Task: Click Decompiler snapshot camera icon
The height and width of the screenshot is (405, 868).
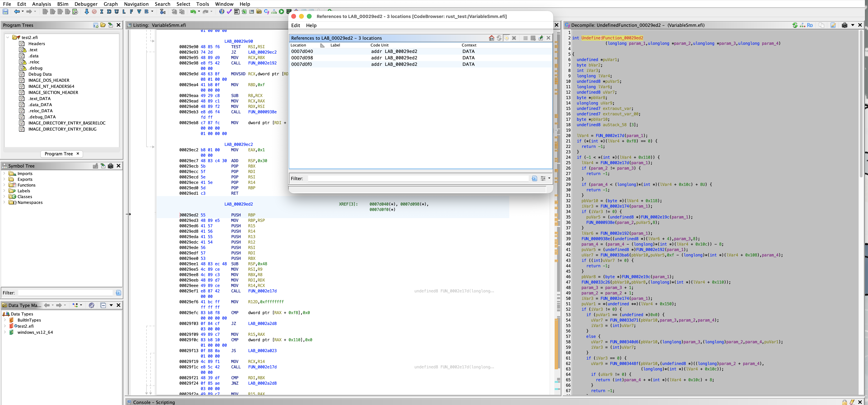Action: pyautogui.click(x=844, y=25)
